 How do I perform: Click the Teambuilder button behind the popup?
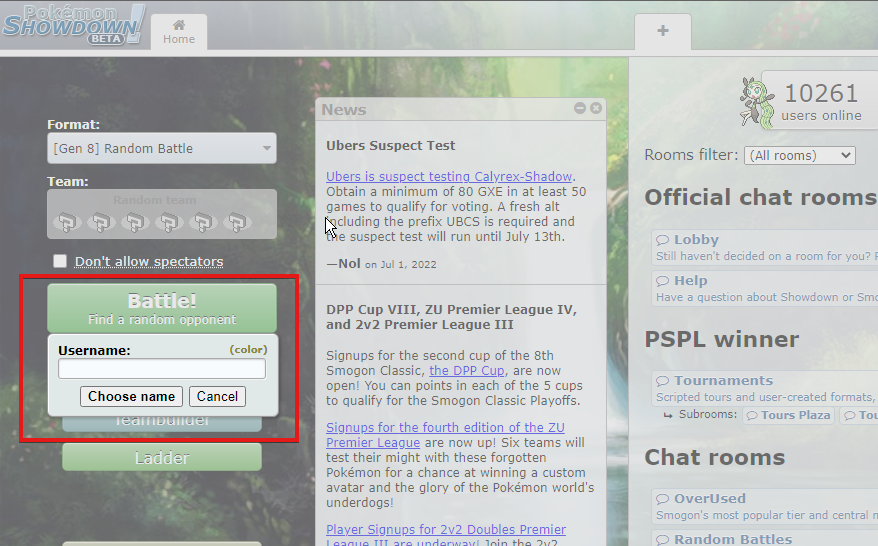coord(162,423)
